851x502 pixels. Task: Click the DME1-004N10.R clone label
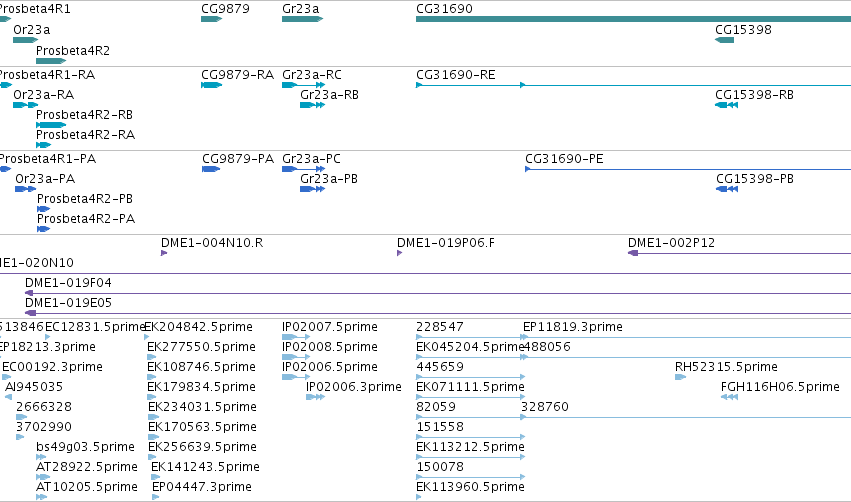[212, 243]
